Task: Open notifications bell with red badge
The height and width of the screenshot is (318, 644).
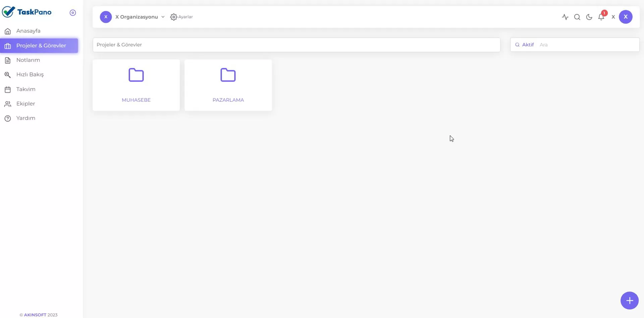Action: [601, 17]
